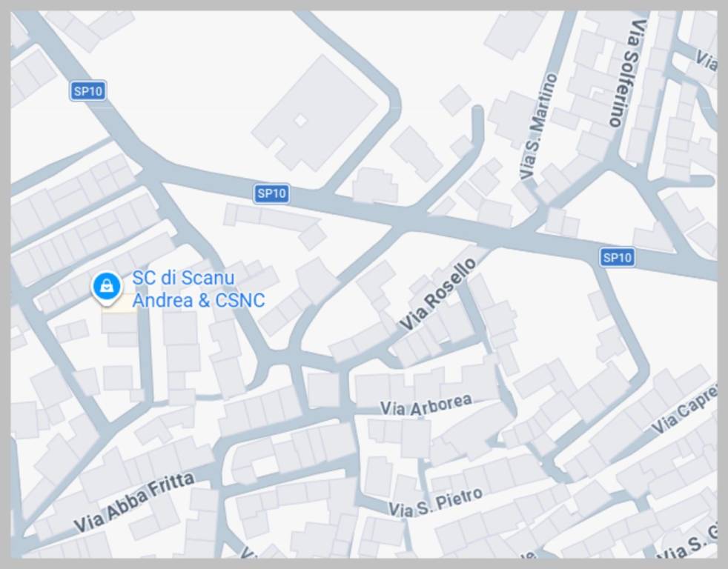Viewport: 728px width, 569px height.
Task: Select the Via Rosello street label
Action: (x=438, y=294)
